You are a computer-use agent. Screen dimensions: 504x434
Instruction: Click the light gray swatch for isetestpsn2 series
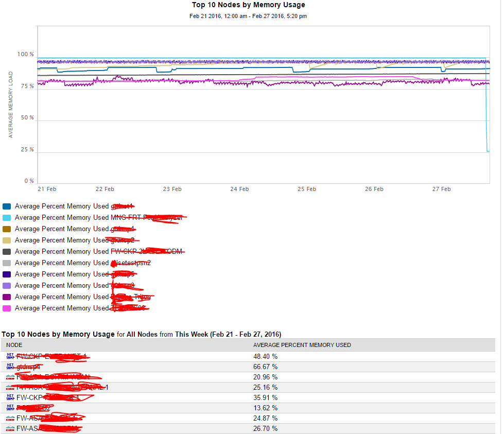7,263
